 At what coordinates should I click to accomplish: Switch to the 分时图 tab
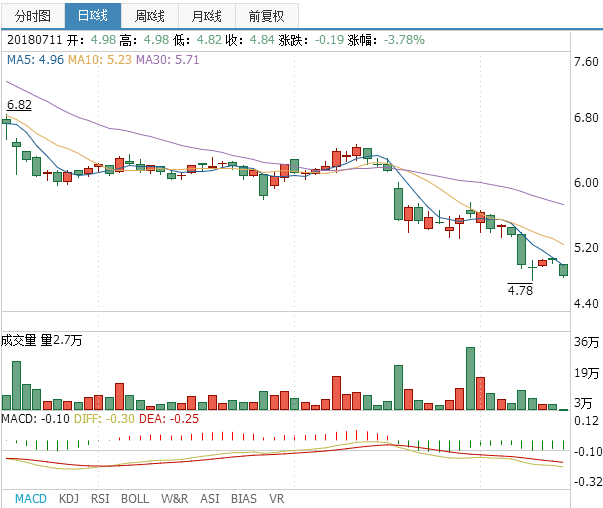tap(33, 16)
